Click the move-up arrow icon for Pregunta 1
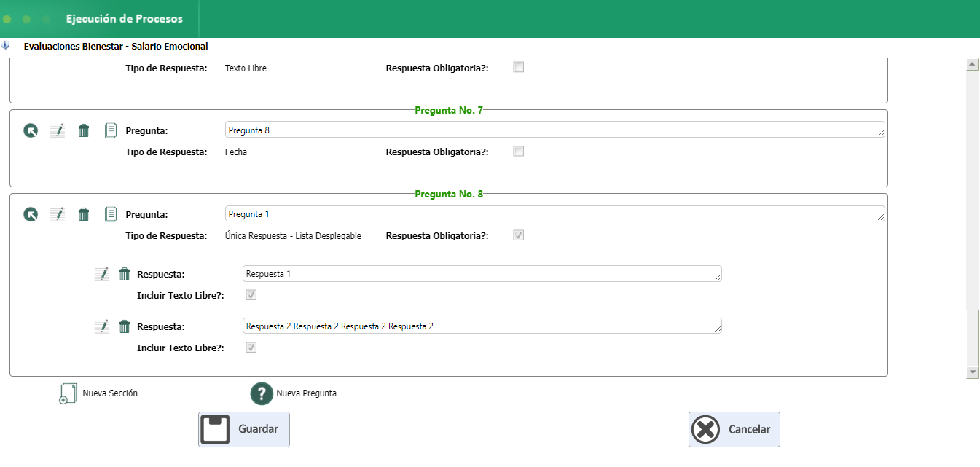980x467 pixels. [x=31, y=214]
